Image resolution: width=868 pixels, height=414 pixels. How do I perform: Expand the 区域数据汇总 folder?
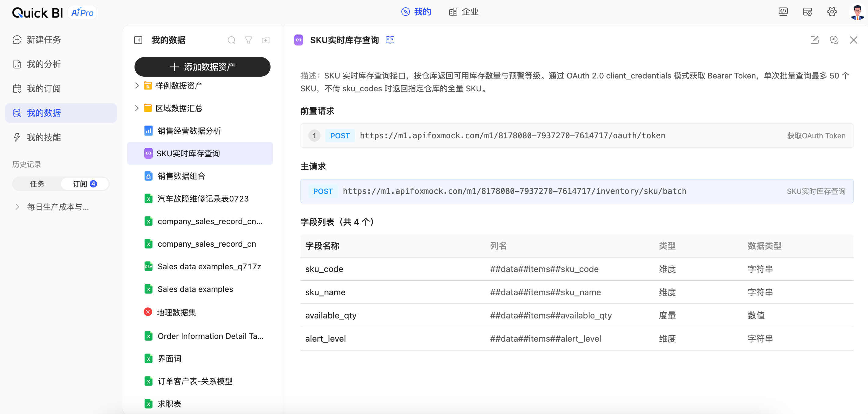pos(137,108)
